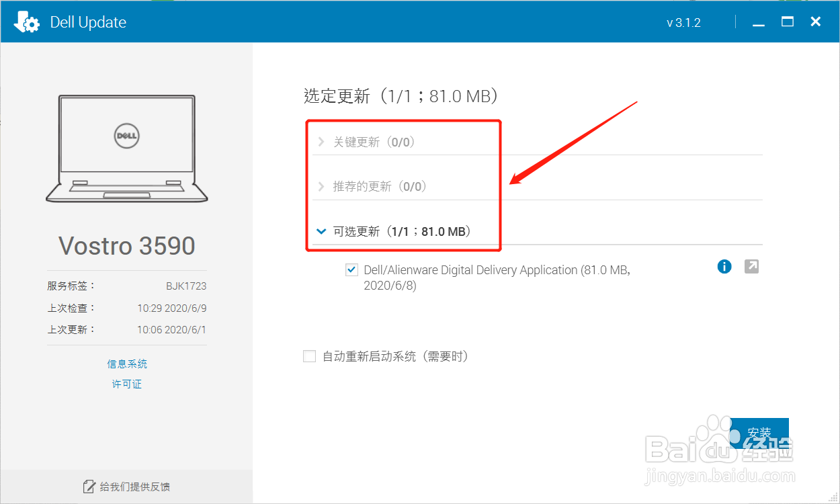Click 给我们提供反馈 link

(x=134, y=487)
